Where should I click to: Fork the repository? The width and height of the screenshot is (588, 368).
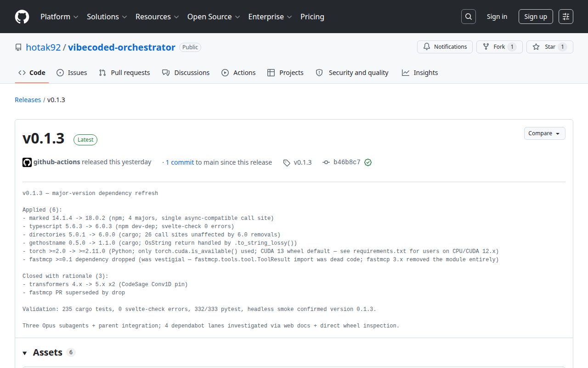point(499,47)
